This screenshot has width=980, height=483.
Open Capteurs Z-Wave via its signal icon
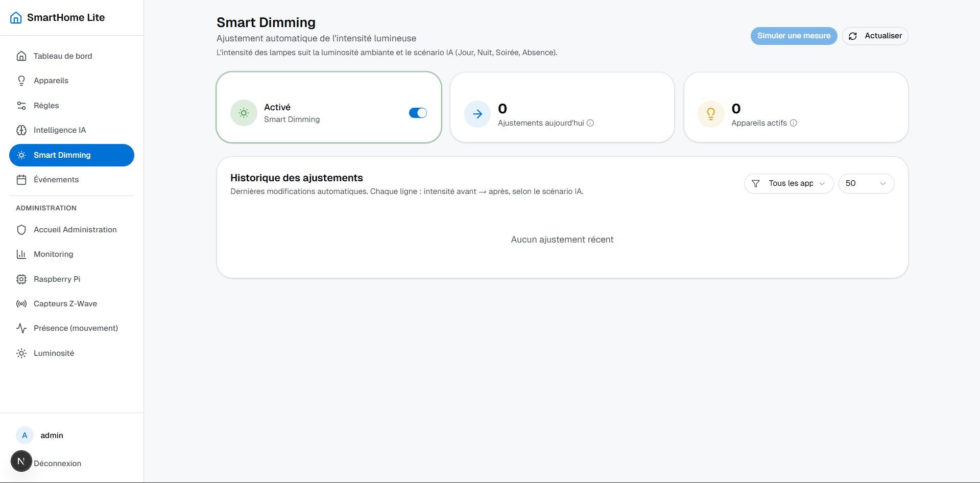21,303
